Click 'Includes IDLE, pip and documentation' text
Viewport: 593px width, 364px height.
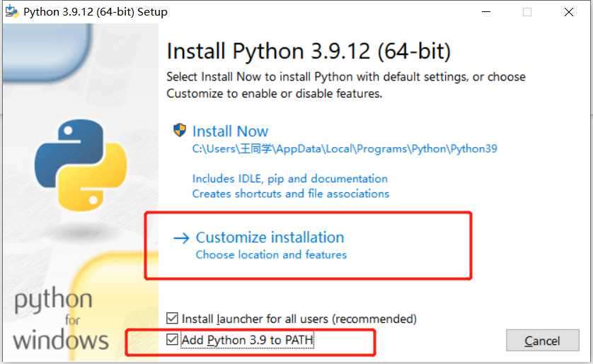tap(289, 179)
